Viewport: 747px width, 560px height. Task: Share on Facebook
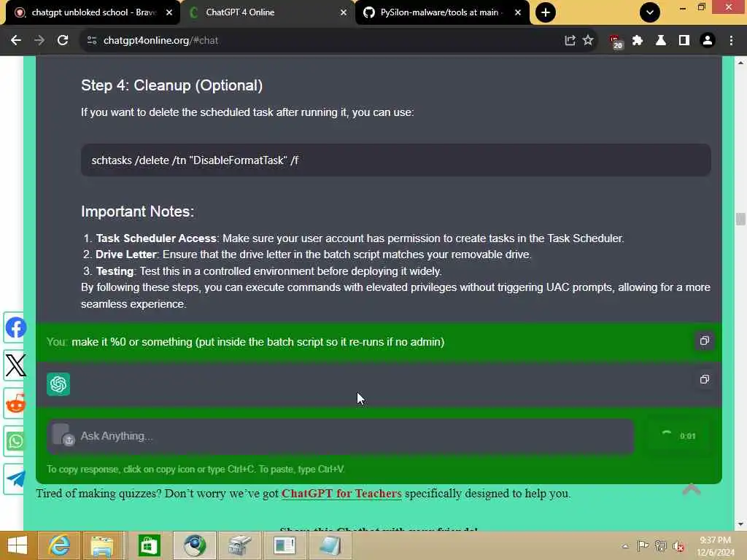[15, 328]
